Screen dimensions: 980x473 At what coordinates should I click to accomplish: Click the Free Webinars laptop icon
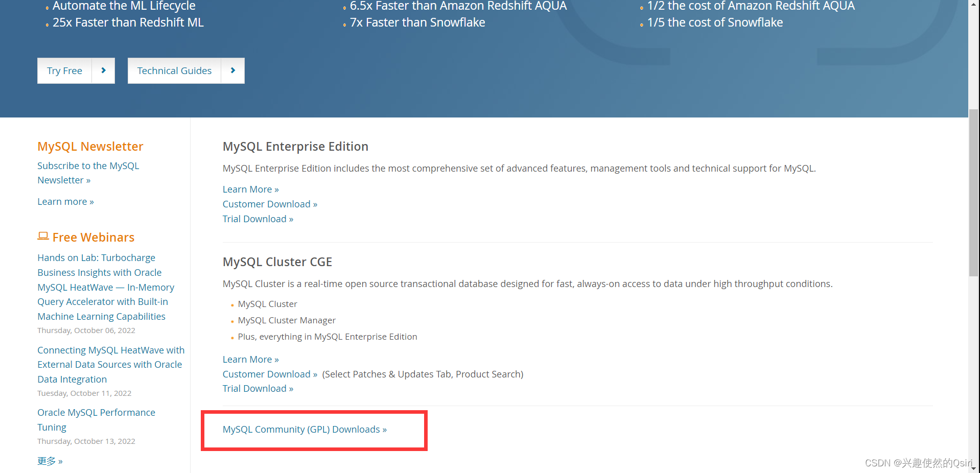pos(43,236)
